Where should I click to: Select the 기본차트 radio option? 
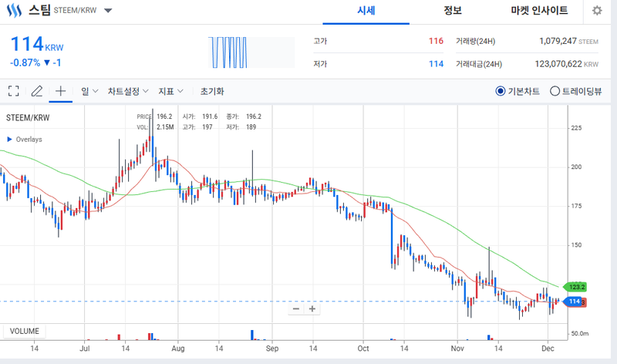pos(500,91)
